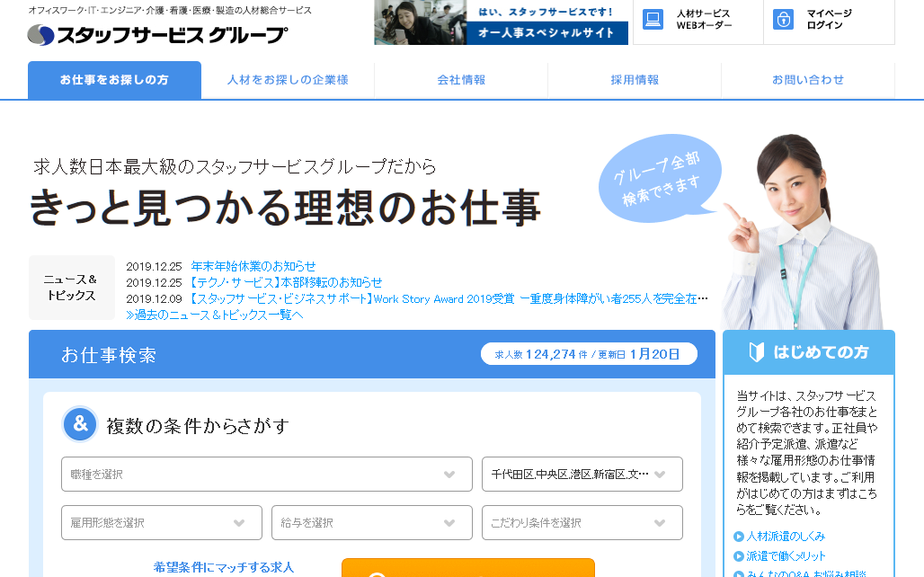Open the 過去のニュース&トピックス一覧へ link
The width and height of the screenshot is (924, 577).
pos(215,315)
